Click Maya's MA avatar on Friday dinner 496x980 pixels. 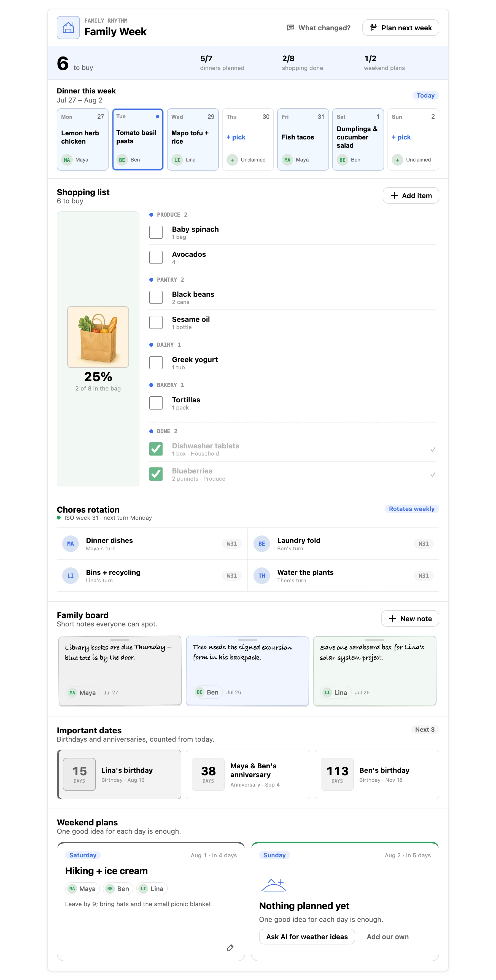click(287, 160)
